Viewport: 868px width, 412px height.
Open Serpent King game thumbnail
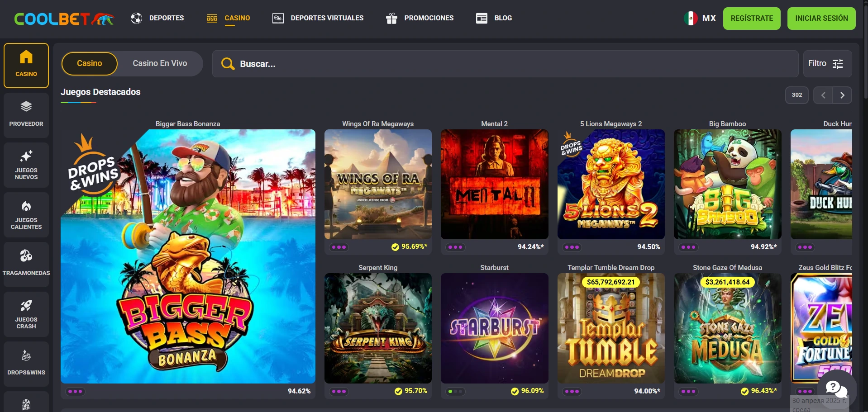click(378, 328)
